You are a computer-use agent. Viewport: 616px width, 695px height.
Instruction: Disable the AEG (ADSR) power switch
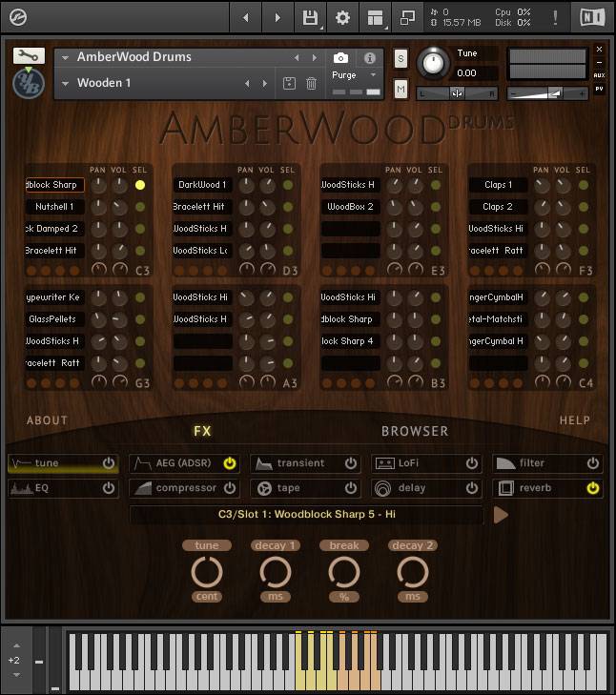(230, 463)
